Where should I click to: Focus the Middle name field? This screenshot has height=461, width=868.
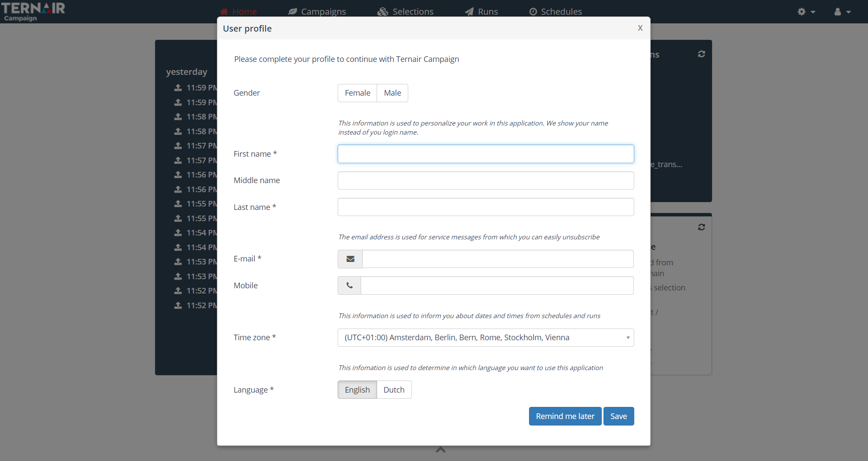click(x=486, y=181)
